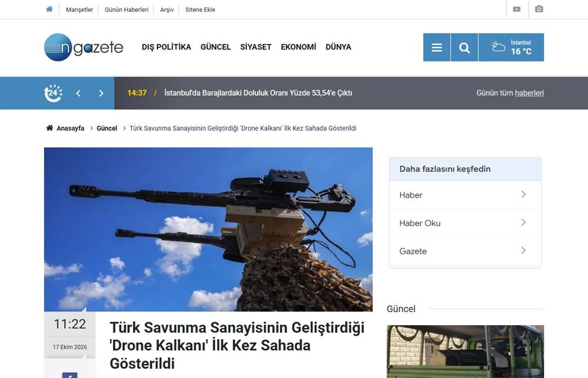
Task: Open the Arşiv link
Action: point(167,10)
